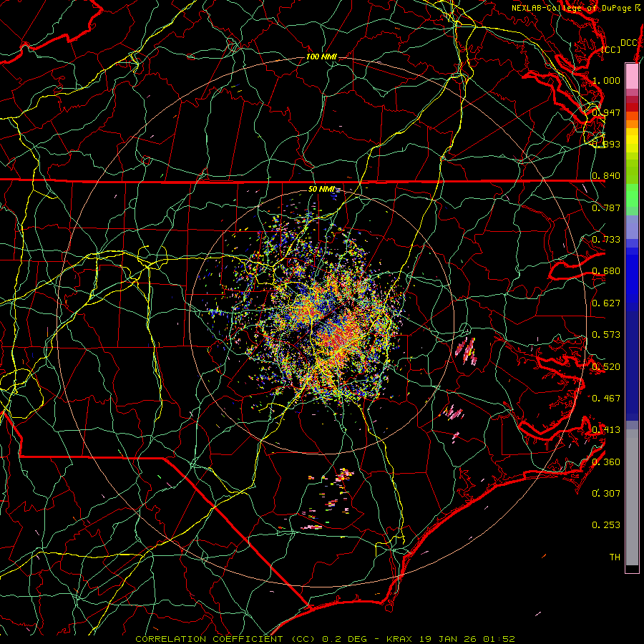Click the 0.787 scale value
This screenshot has height=644, width=644.
coord(606,208)
